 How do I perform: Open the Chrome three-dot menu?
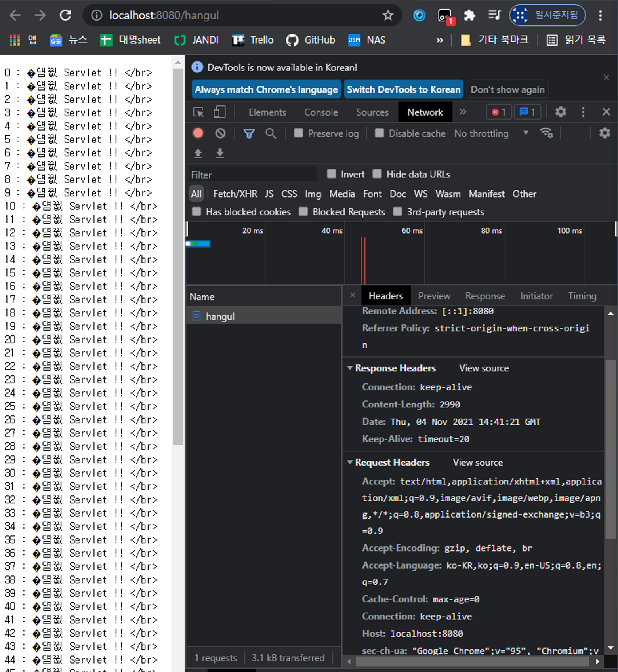tap(601, 15)
